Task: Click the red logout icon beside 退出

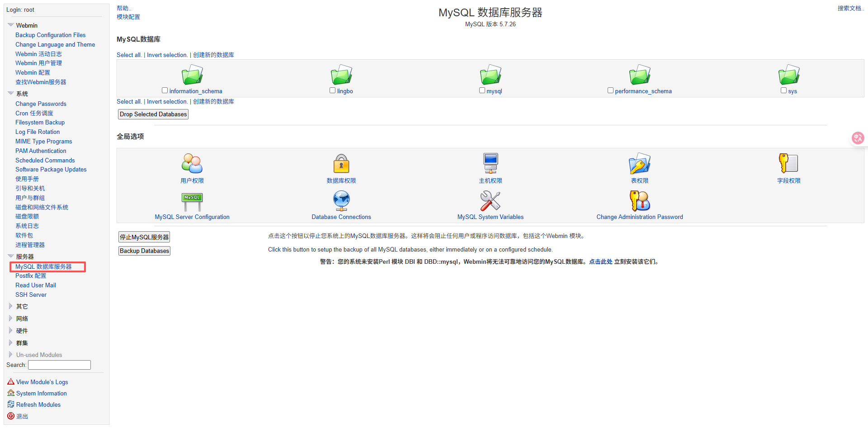Action: coord(11,415)
